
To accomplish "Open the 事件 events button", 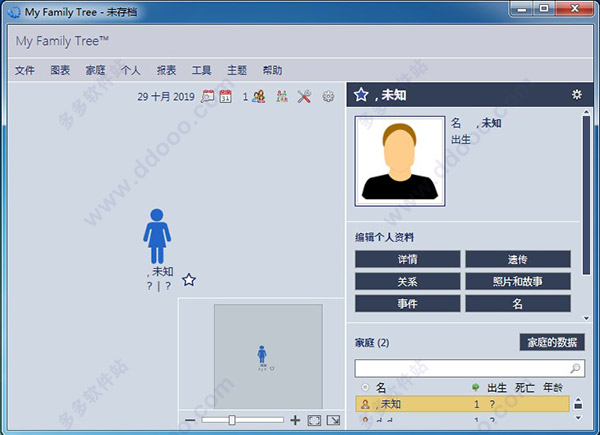I will pos(408,304).
